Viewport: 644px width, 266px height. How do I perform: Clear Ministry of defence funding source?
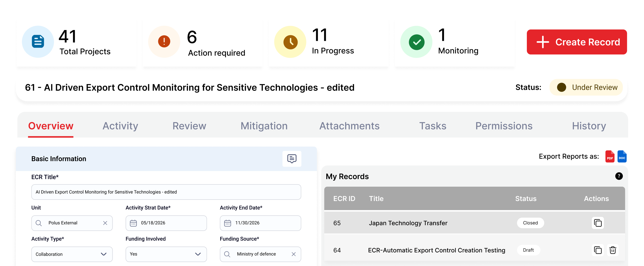[294, 254]
